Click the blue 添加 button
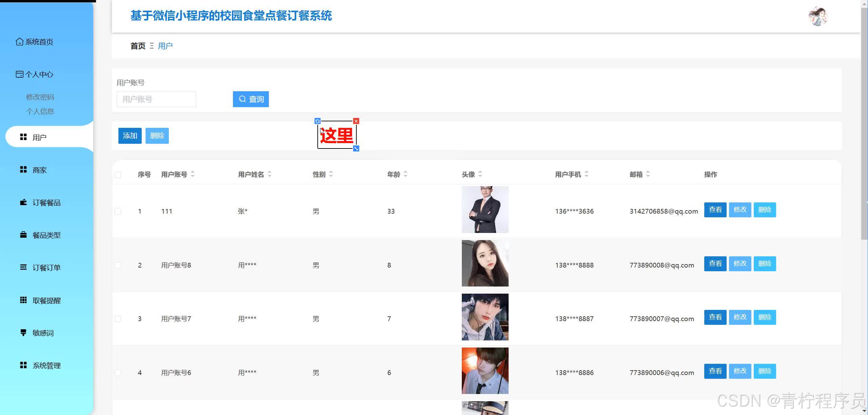Viewport: 868px width, 415px height. (x=130, y=136)
